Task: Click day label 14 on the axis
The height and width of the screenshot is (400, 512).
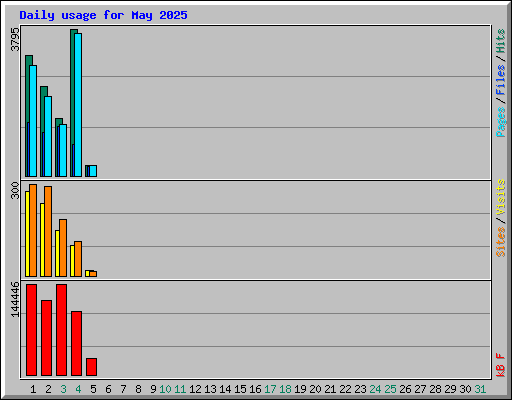Action: point(225,389)
